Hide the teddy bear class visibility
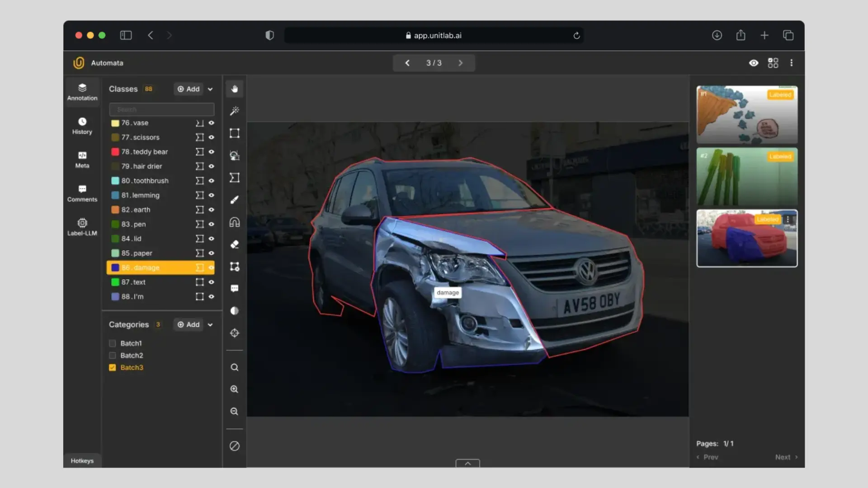 tap(211, 152)
